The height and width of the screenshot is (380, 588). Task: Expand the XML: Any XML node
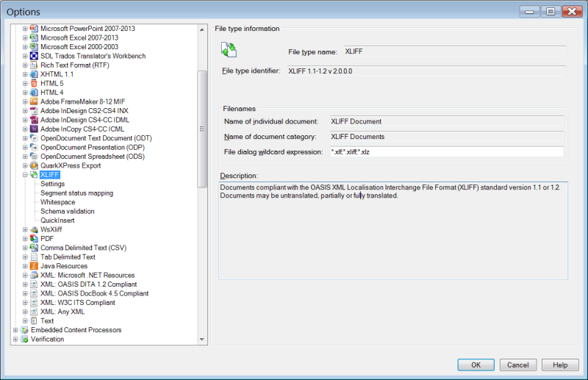25,312
